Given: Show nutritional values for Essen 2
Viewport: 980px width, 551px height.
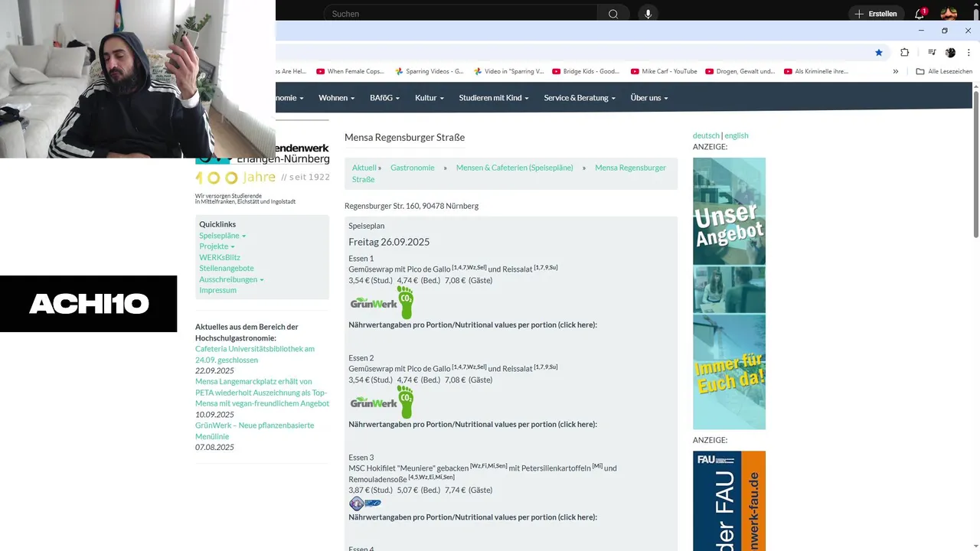Looking at the screenshot, I should [x=472, y=424].
